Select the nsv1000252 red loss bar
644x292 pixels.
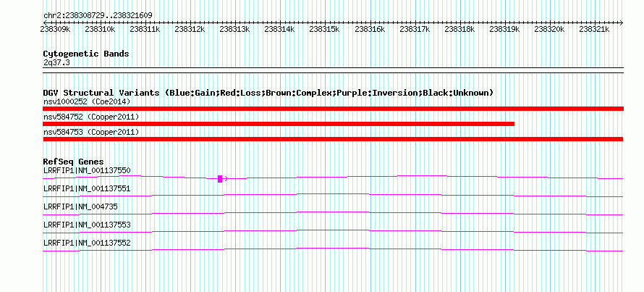click(x=333, y=109)
